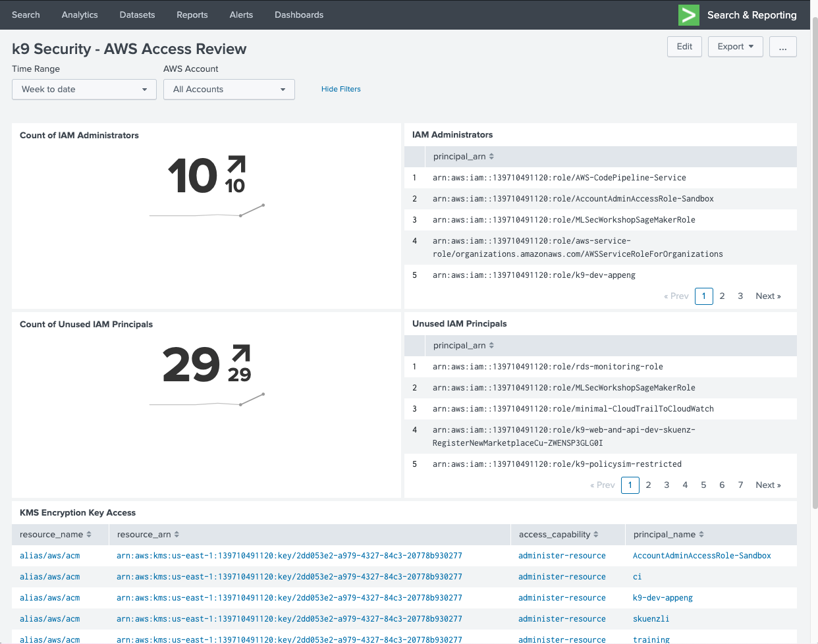Go to page 4 of Unused IAM Principals
Image resolution: width=818 pixels, height=644 pixels.
click(x=686, y=485)
